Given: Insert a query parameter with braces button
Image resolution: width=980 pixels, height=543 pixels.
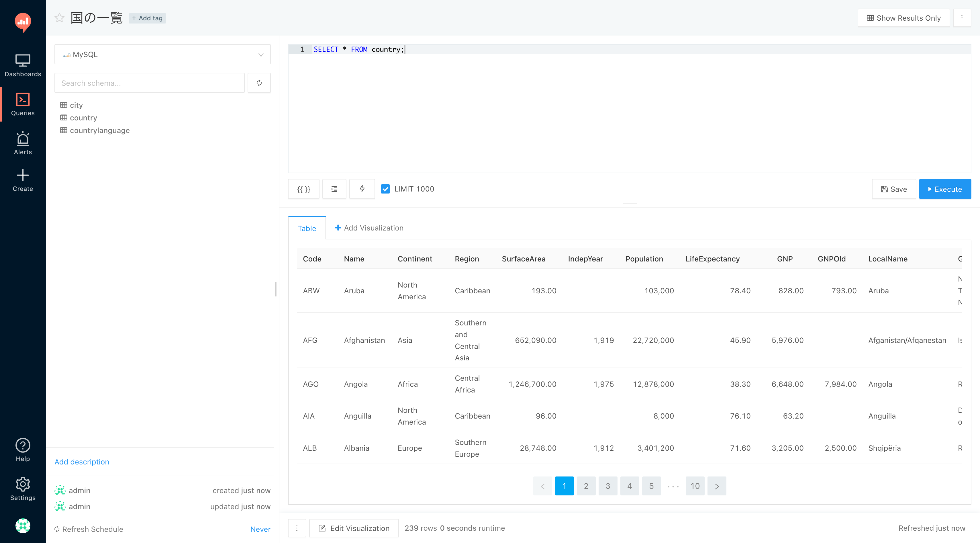Looking at the screenshot, I should point(303,189).
